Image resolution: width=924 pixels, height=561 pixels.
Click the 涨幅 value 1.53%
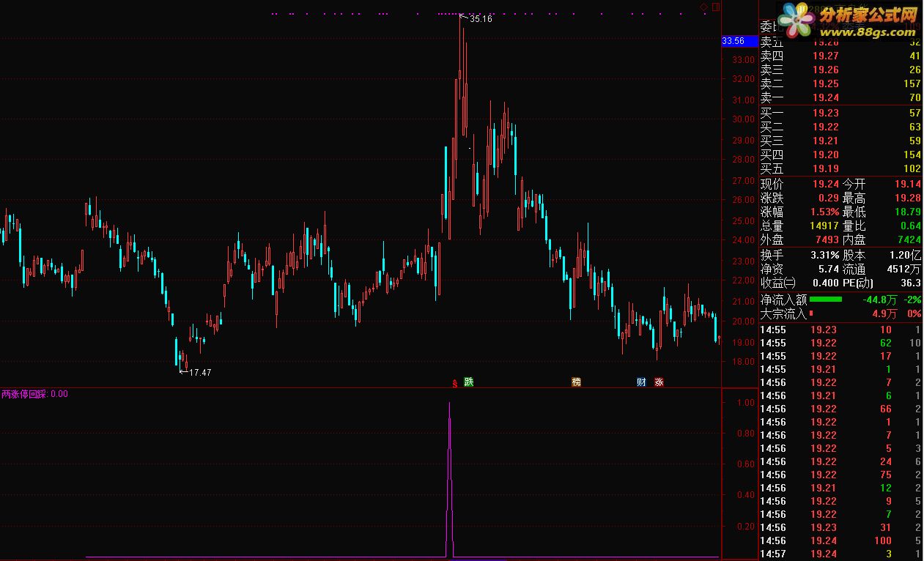click(x=824, y=212)
